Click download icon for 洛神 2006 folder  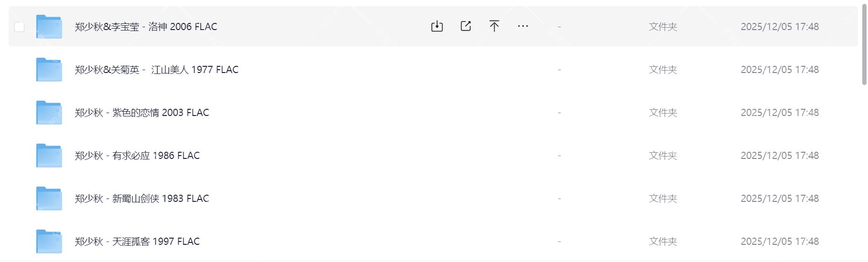tap(437, 26)
